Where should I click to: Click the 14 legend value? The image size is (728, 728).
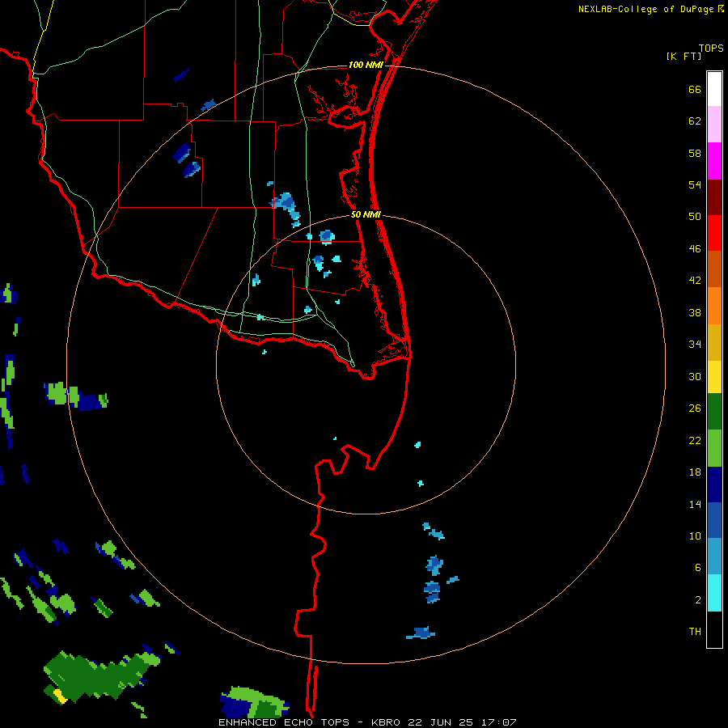pyautogui.click(x=695, y=505)
